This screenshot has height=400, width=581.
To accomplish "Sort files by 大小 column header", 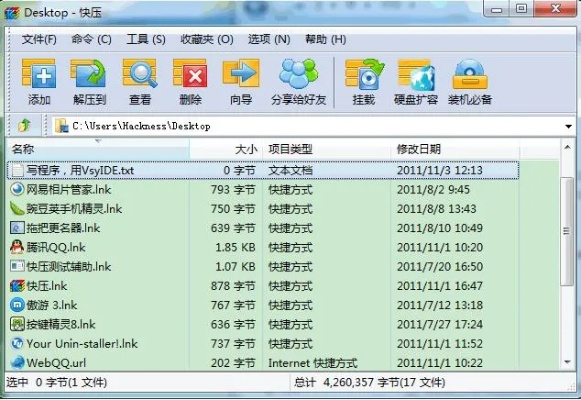I will [x=226, y=149].
